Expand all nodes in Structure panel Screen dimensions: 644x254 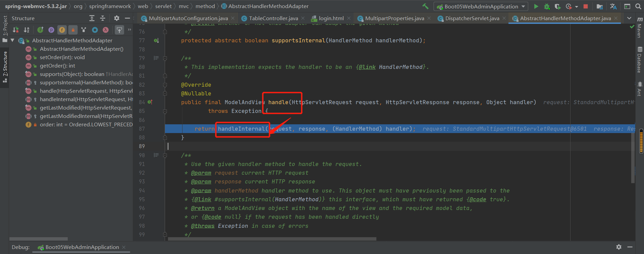click(x=92, y=18)
